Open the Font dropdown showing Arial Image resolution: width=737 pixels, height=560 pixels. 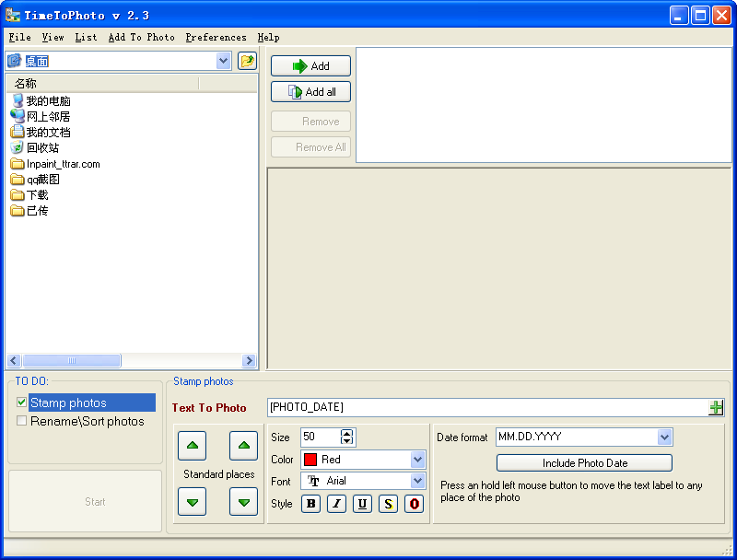[417, 481]
